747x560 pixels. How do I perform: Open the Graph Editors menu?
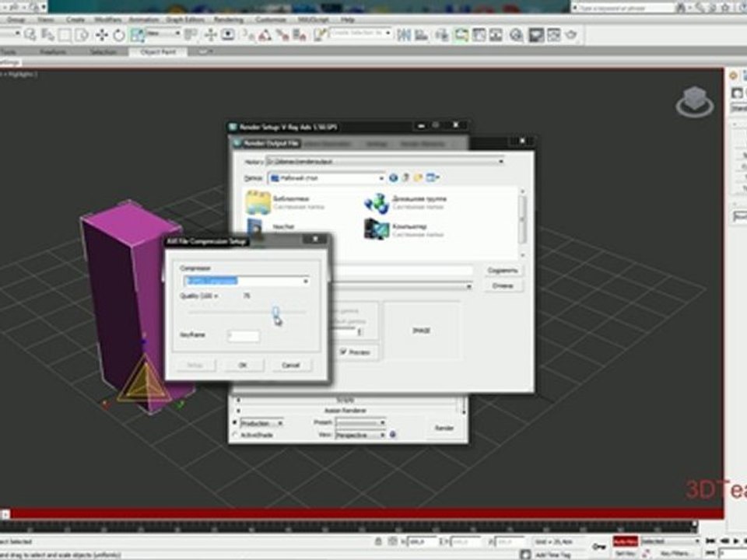click(185, 19)
